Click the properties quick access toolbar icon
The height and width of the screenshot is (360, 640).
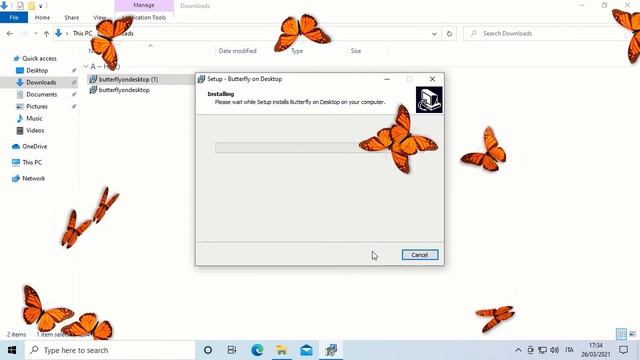tap(20, 6)
